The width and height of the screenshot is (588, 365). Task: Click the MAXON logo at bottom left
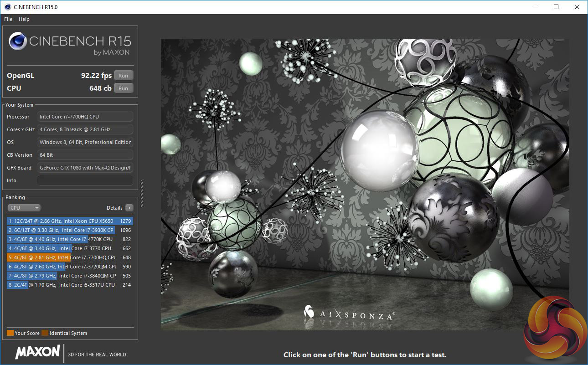37,352
